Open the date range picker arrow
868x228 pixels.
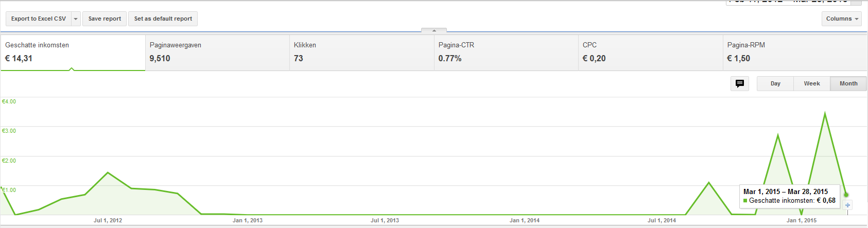[857, 2]
